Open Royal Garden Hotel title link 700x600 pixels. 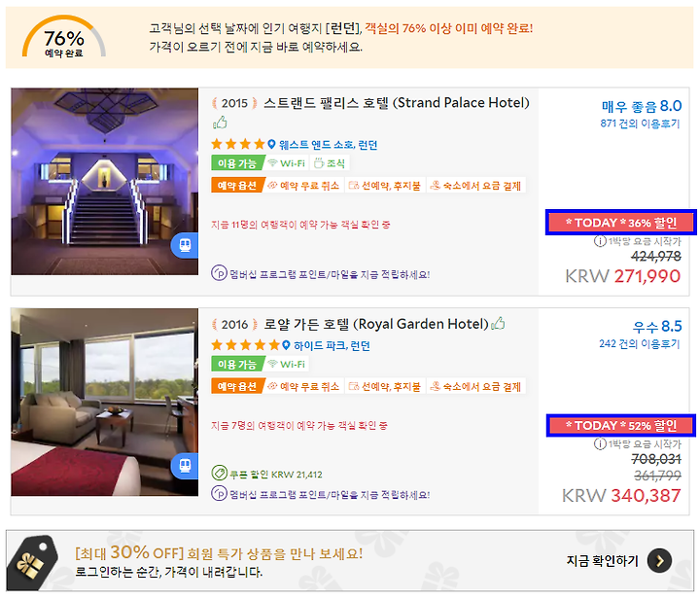click(x=376, y=324)
